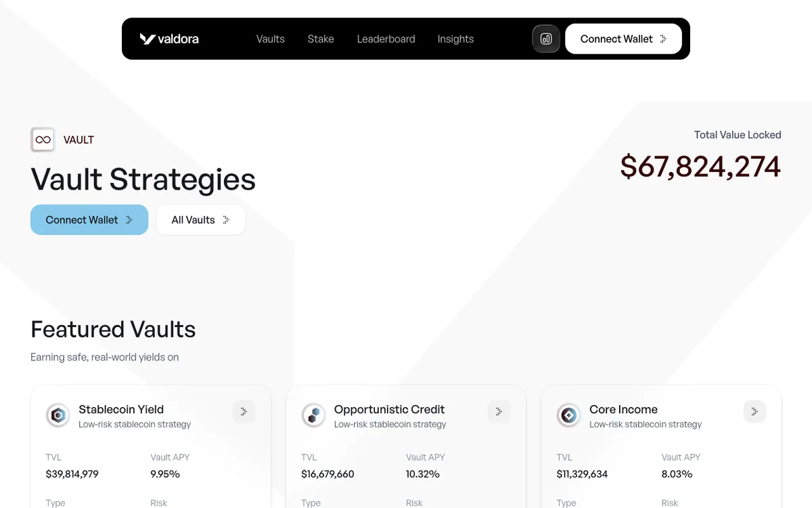This screenshot has height=508, width=812.
Task: Open Stablecoin Yield card arrow button
Action: tap(244, 411)
